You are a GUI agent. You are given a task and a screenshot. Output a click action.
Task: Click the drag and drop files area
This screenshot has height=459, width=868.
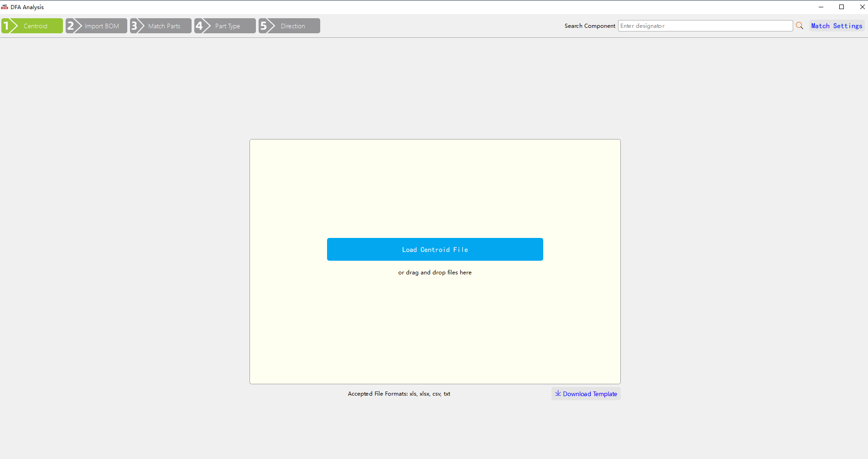point(435,319)
